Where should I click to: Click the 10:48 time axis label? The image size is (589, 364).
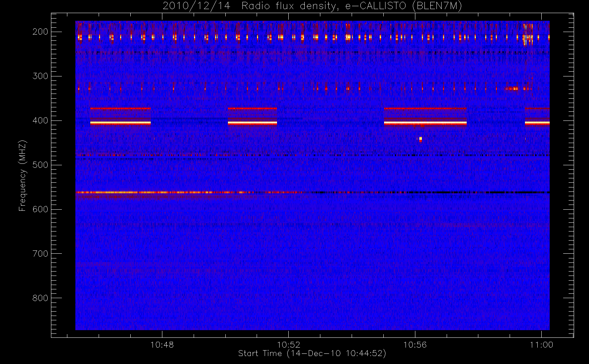[162, 345]
